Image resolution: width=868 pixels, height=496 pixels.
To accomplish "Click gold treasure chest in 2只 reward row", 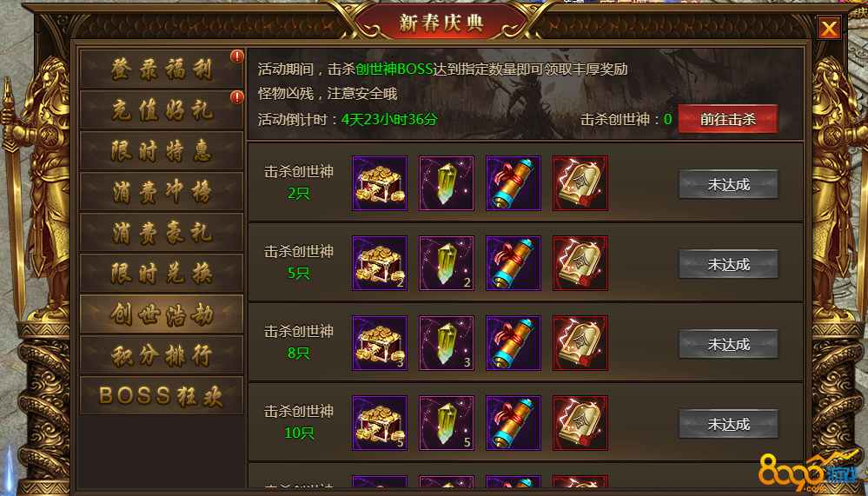I will tap(380, 183).
